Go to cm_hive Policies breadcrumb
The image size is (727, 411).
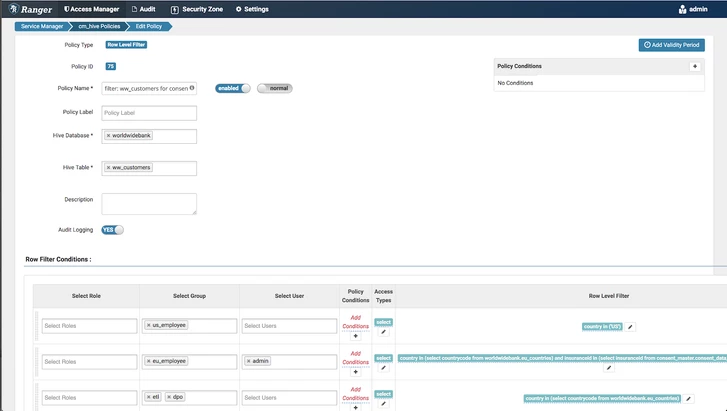click(99, 26)
